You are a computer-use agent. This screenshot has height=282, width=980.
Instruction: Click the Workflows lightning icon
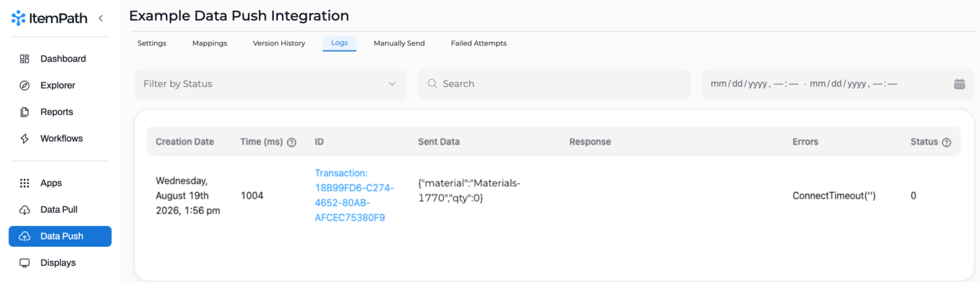(x=24, y=139)
